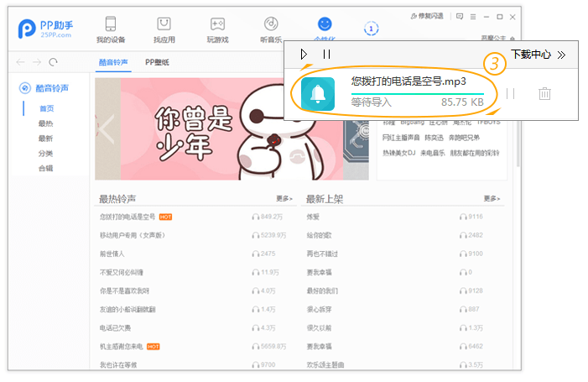Select ringtone 移动用户专用（女声版）
The image size is (588, 382).
[x=132, y=235]
